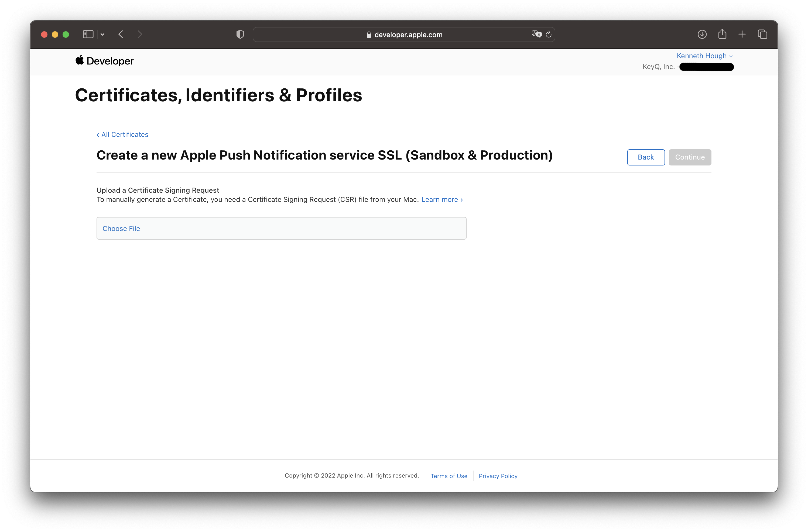This screenshot has height=532, width=808.
Task: Click the Back button
Action: point(646,157)
